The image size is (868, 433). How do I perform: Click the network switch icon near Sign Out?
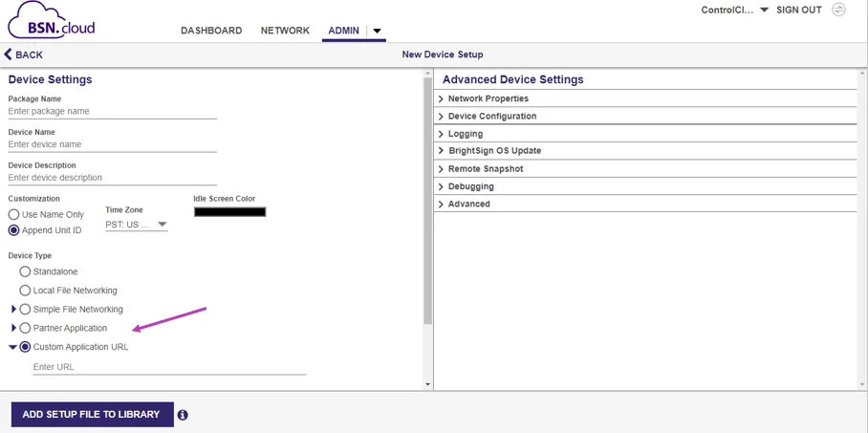(838, 10)
